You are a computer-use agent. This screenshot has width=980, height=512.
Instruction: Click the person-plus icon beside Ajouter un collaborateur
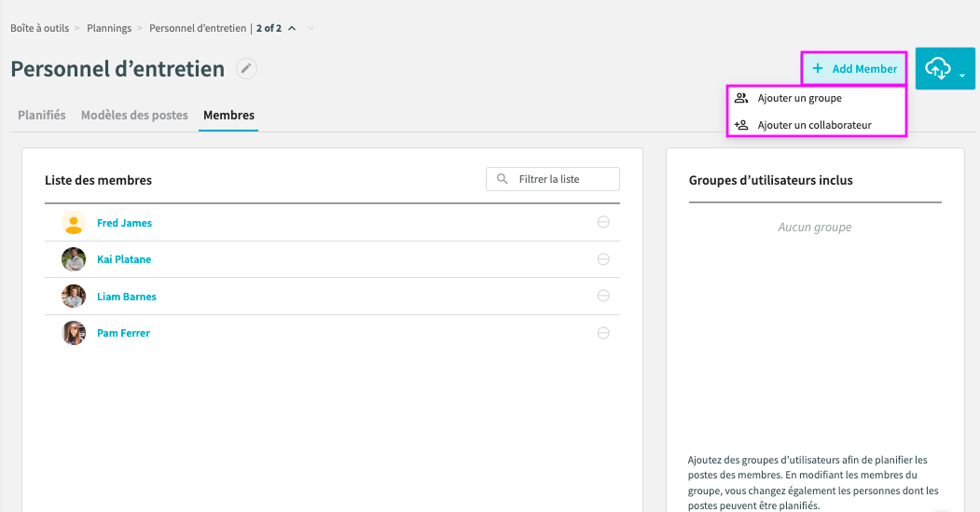[741, 125]
